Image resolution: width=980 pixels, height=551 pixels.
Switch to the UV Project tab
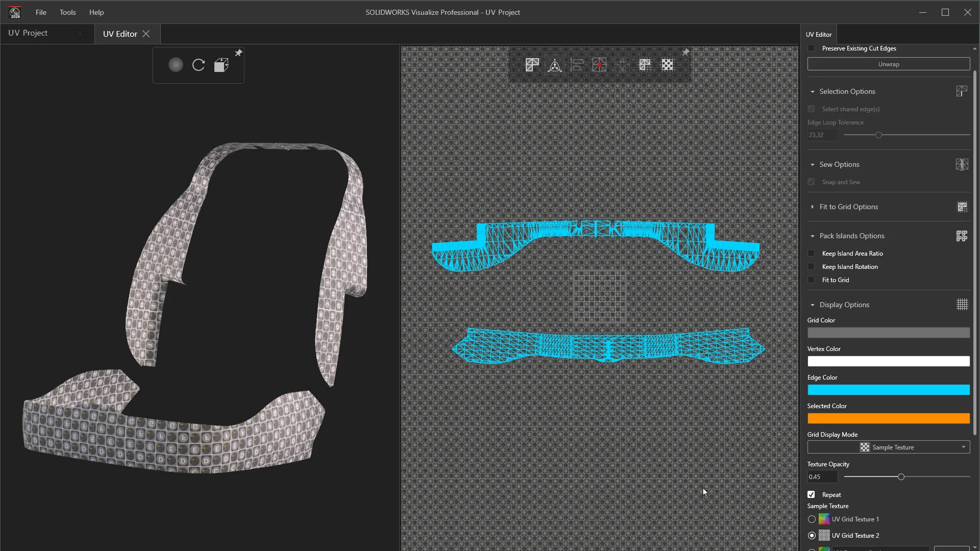(28, 33)
